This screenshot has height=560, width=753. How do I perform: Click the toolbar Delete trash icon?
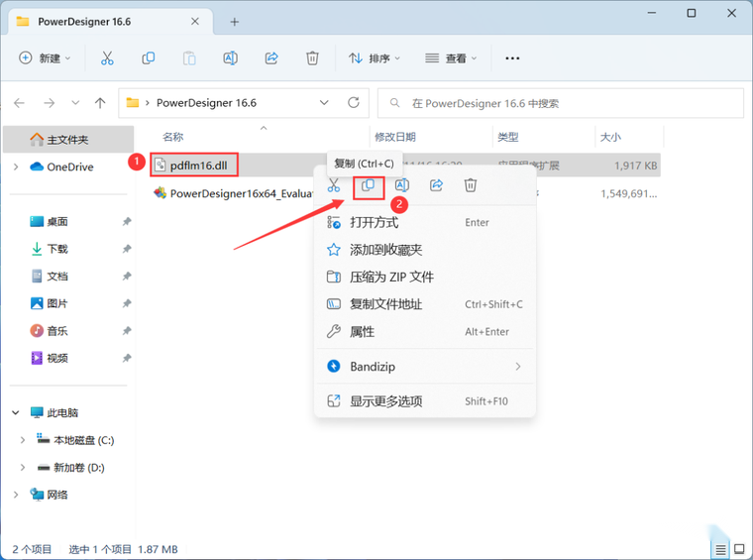coord(312,58)
